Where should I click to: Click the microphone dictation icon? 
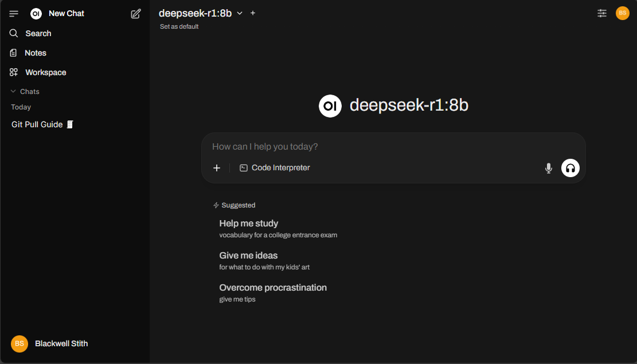[x=549, y=168]
